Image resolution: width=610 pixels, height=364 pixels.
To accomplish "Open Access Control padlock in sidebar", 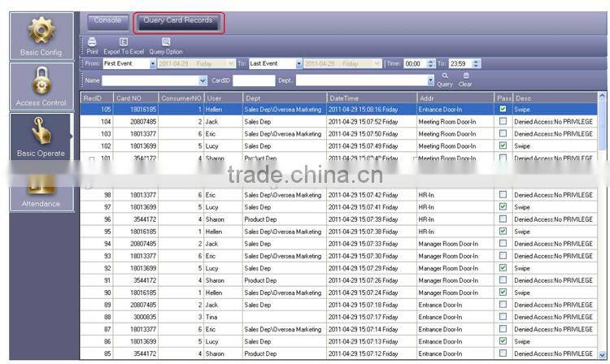I will click(40, 85).
